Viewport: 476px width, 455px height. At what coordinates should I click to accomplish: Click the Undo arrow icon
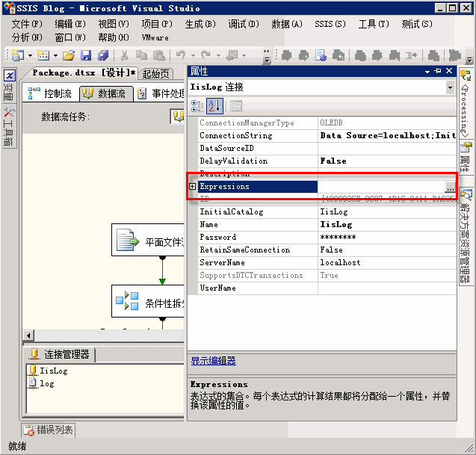point(181,55)
